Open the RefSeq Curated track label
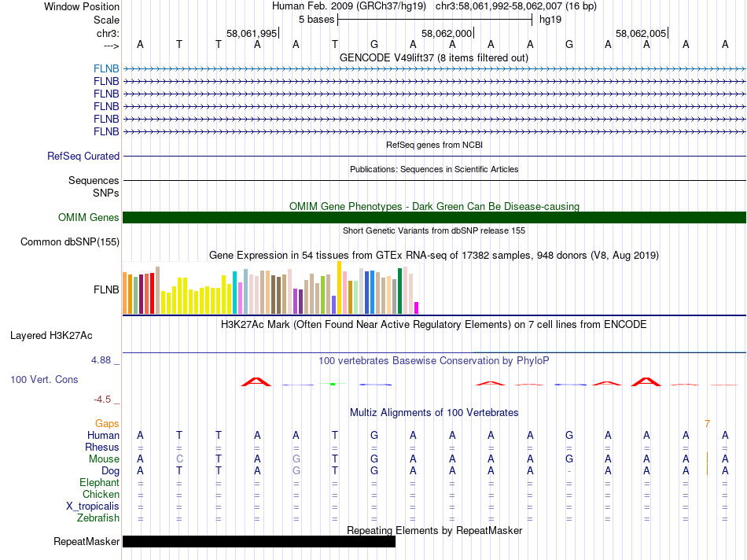Image resolution: width=747 pixels, height=560 pixels. pos(83,156)
